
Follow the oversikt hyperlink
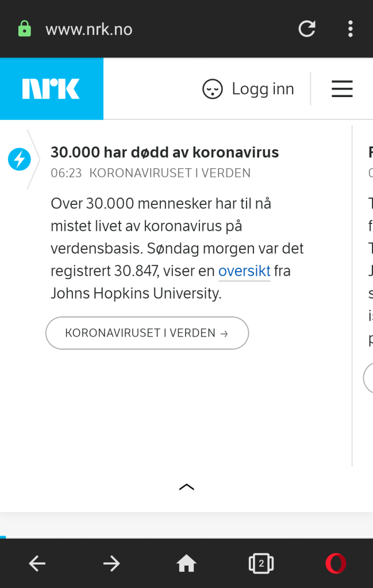pos(244,271)
